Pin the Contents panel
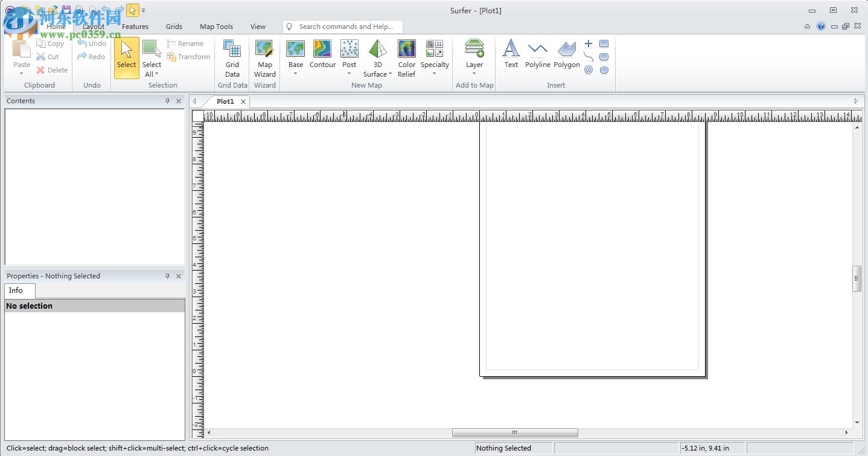This screenshot has height=456, width=868. pyautogui.click(x=168, y=101)
